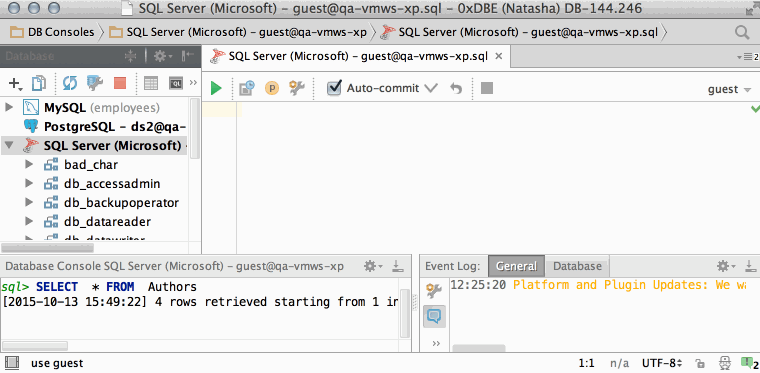Stop execution with the gray square button

click(487, 88)
